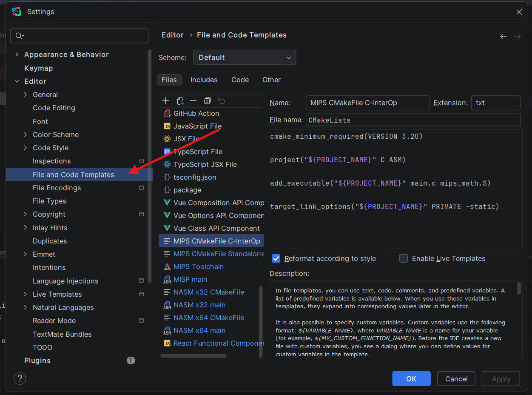Click the JSX File React icon
532x395 pixels.
167,139
